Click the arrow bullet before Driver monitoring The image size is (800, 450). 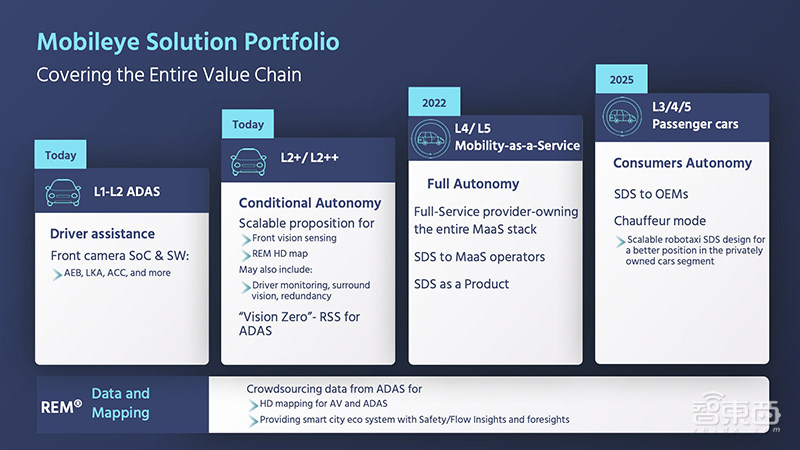point(246,287)
